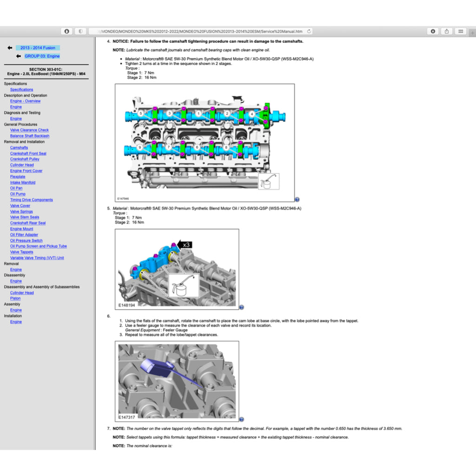Click the help icon beside camshaft diagram E147946
This screenshot has width=476, height=476.
click(297, 199)
